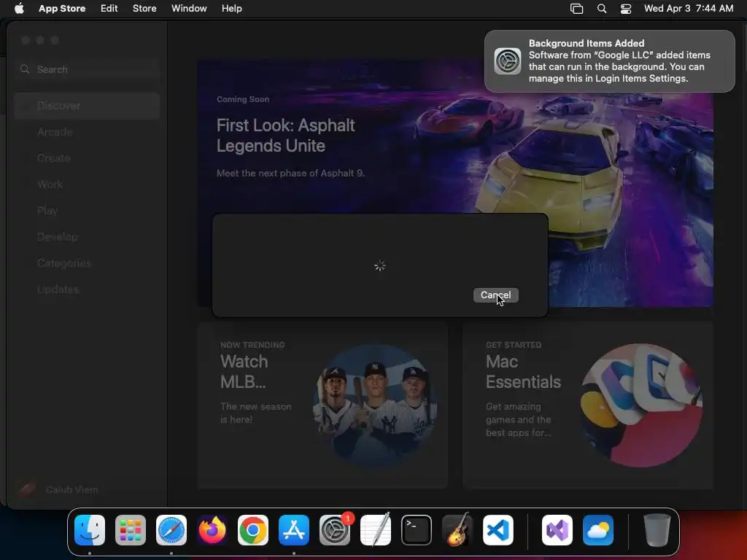Viewport: 747px width, 560px height.
Task: Click the System Settings icon in notification
Action: [x=508, y=61]
